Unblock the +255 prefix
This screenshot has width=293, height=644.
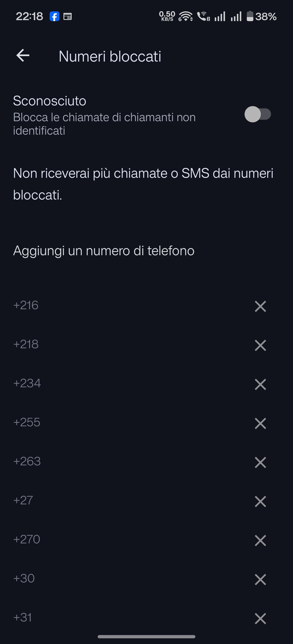(260, 423)
